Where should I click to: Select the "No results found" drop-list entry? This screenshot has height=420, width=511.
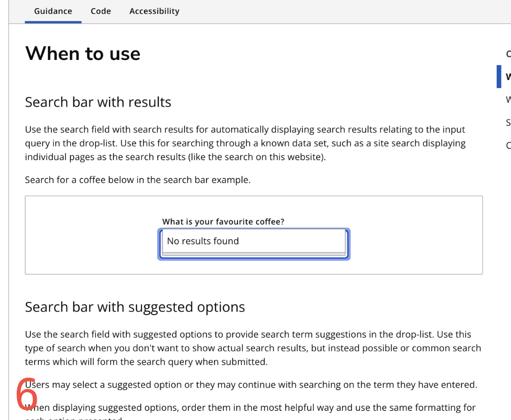[203, 241]
